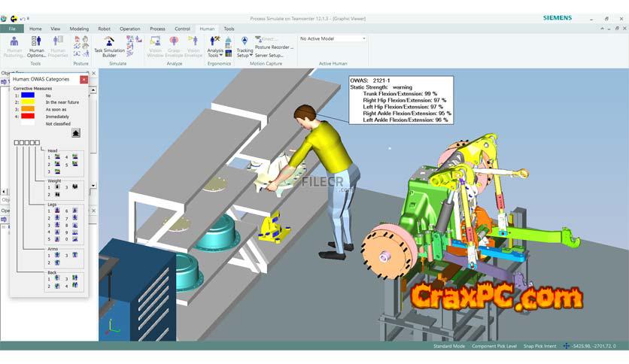Open the File menu
The height and width of the screenshot is (364, 629).
pos(12,29)
